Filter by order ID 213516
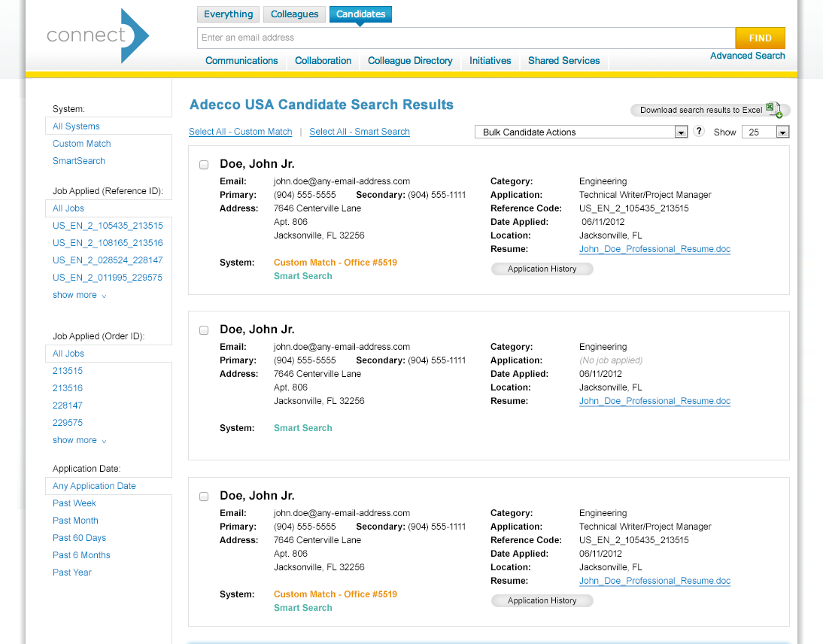The height and width of the screenshot is (644, 823). 68,388
